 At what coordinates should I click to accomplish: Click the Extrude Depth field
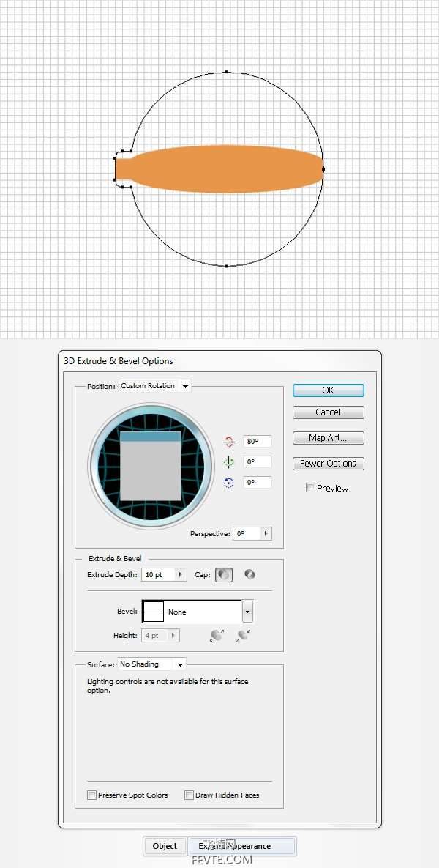coord(158,574)
